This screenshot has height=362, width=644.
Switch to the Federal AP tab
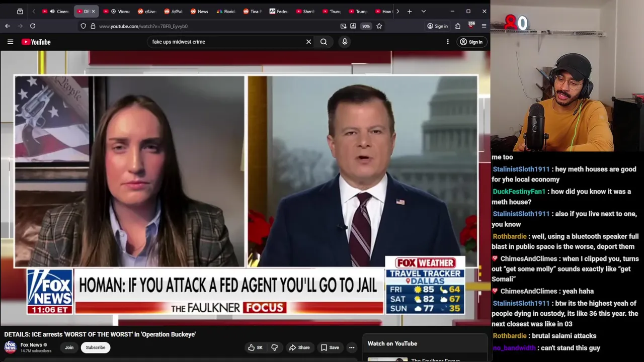tap(278, 11)
